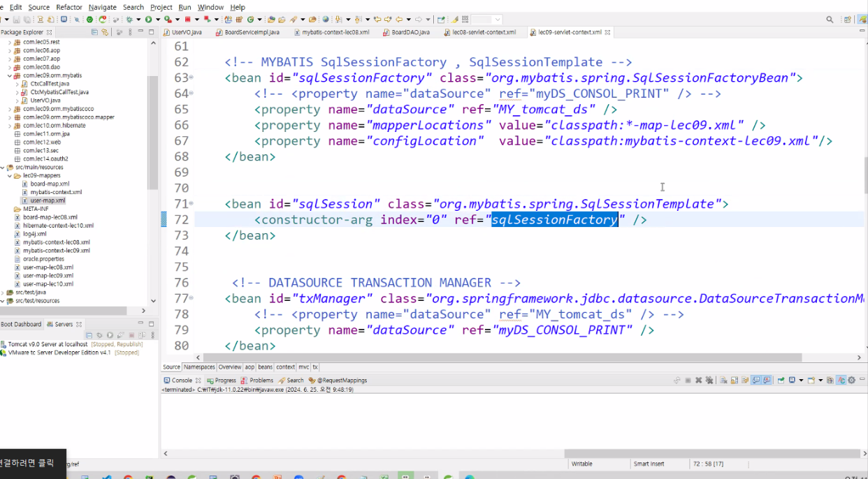Viewport: 868px width, 479px height.
Task: Toggle Show Console on standard output change
Action: pos(756,381)
